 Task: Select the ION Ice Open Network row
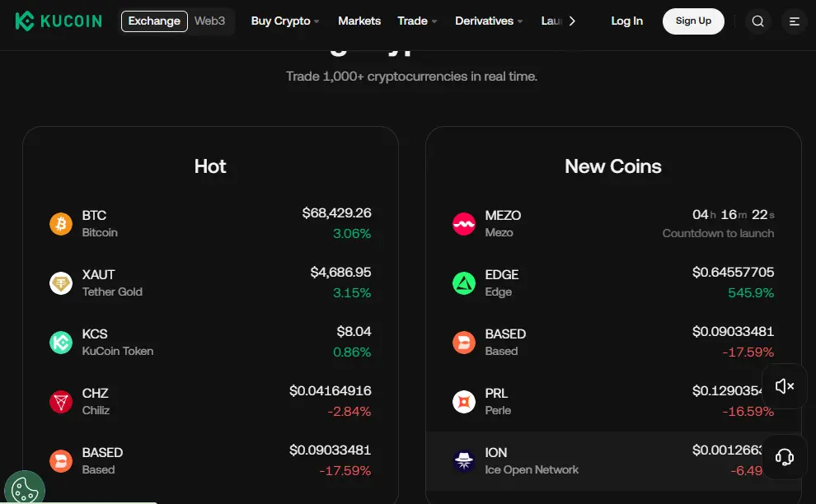tap(613, 460)
